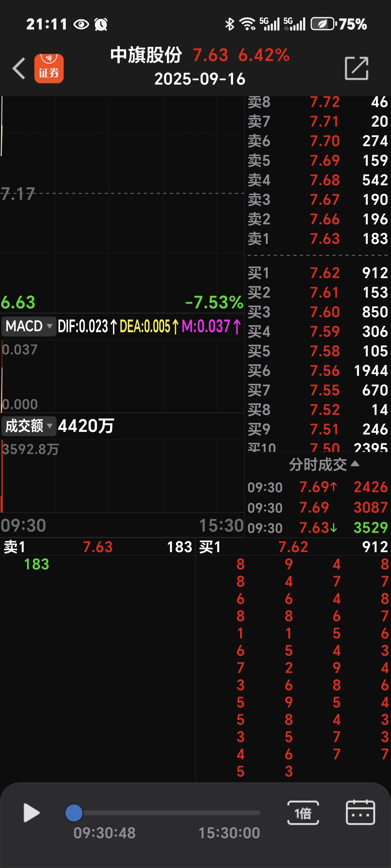Screen dimensions: 391x868
Task: Tap the trade tick with volume 3087
Action: point(317,507)
